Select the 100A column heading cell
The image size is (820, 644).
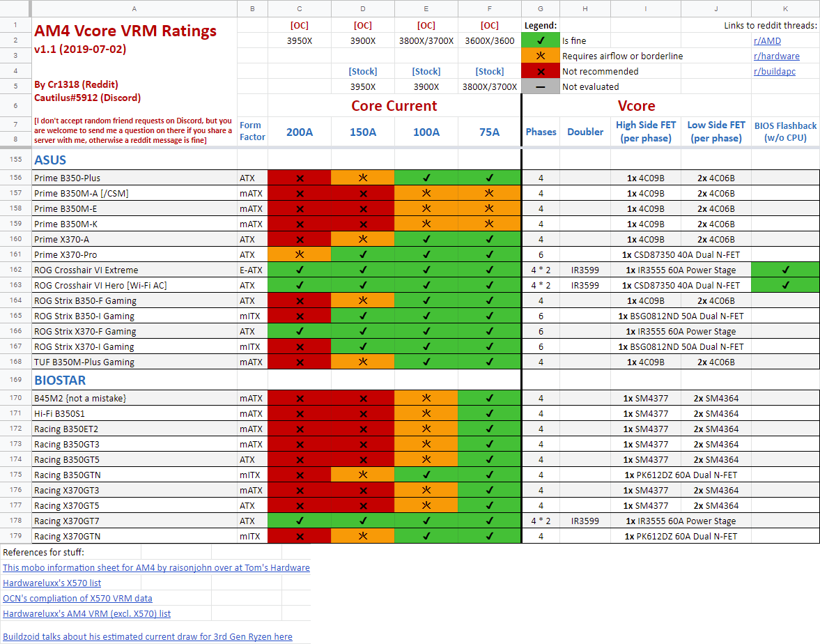point(426,132)
